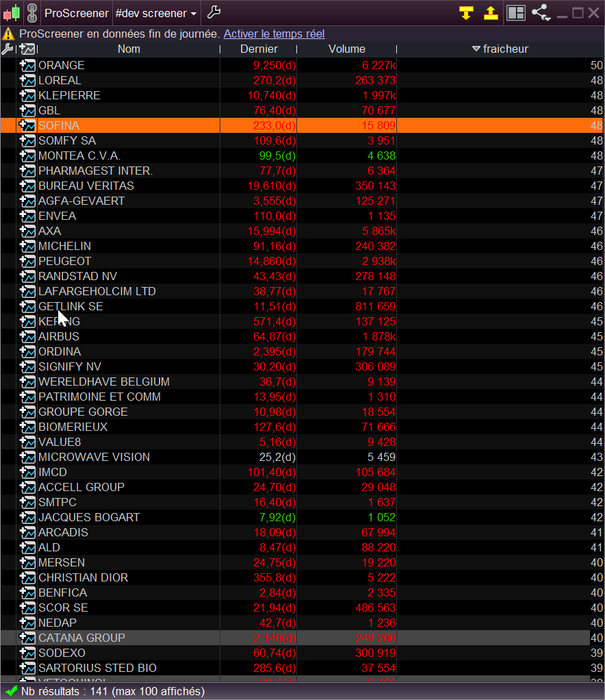Select the ARCADIS row name
Viewport: 605px width, 700px height.
click(x=64, y=533)
